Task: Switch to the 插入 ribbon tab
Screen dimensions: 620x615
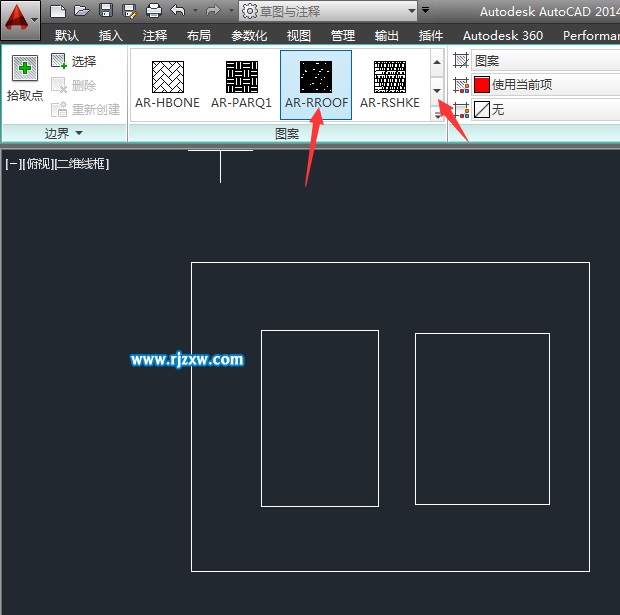Action: 111,36
